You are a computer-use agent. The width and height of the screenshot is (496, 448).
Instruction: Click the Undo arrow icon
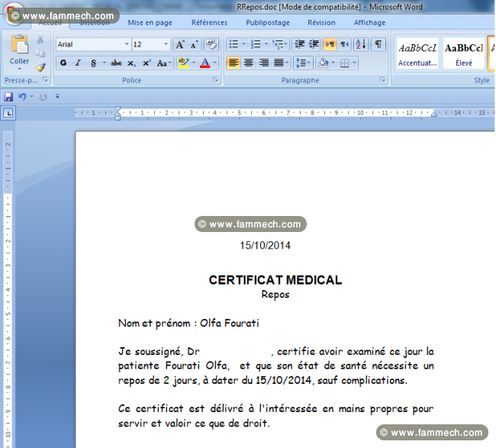click(22, 96)
